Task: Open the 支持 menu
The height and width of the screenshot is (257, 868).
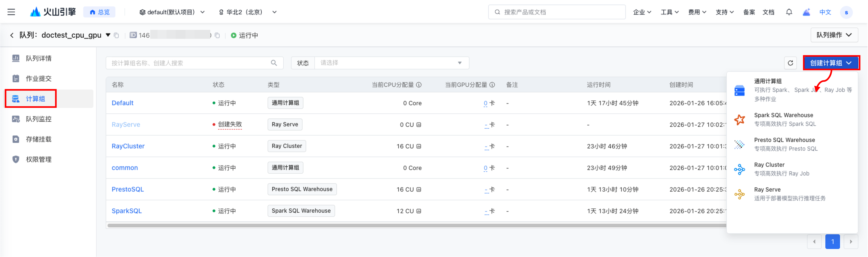Action: click(x=724, y=12)
